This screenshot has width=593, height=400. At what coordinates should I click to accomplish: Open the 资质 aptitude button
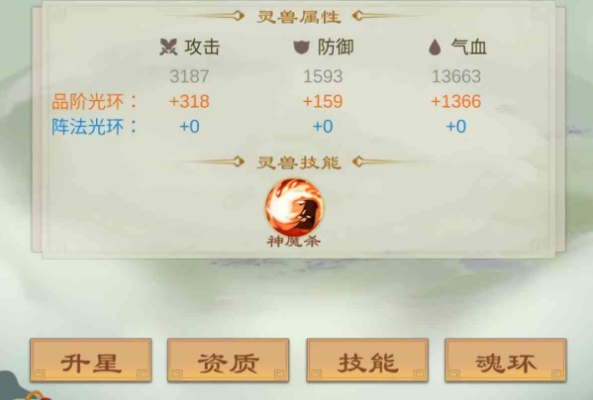[x=228, y=360]
